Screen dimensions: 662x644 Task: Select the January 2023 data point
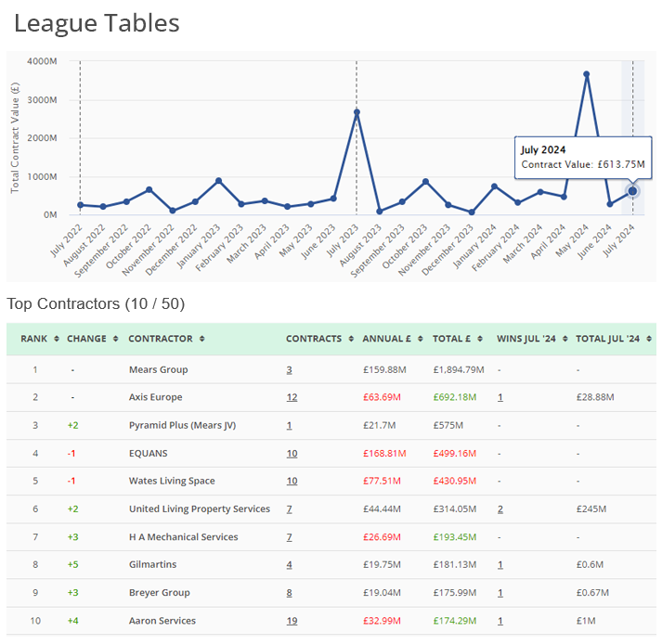(x=219, y=181)
